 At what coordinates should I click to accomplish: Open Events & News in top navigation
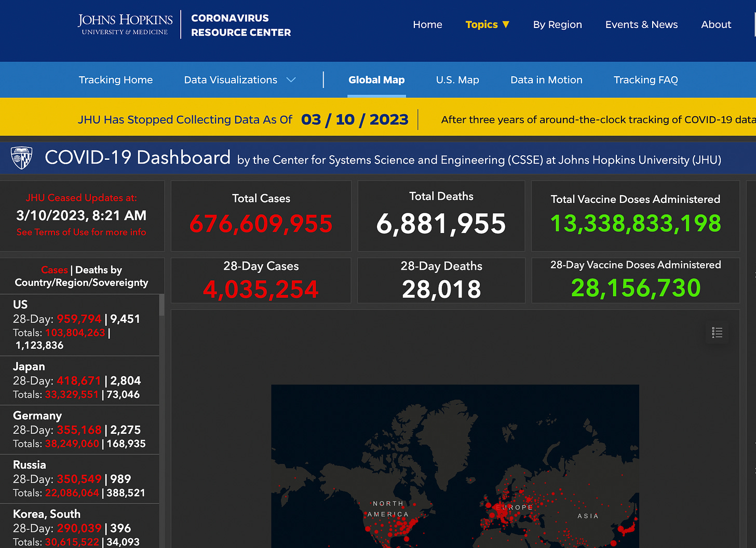pyautogui.click(x=641, y=24)
